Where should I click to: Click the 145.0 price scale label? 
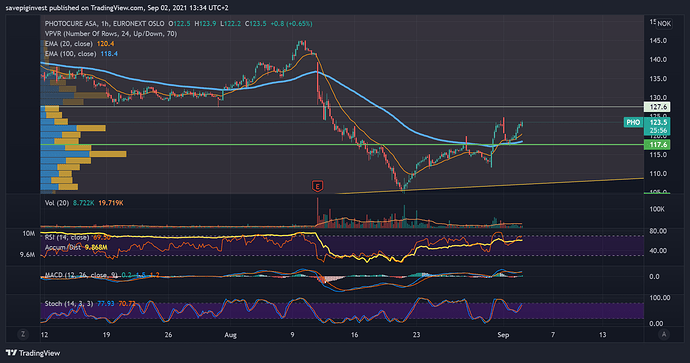click(658, 40)
